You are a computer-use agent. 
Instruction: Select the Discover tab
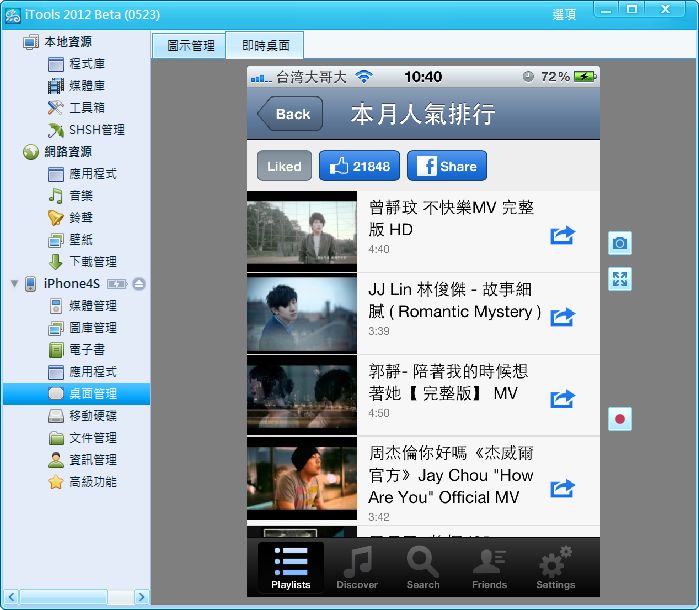coord(357,567)
